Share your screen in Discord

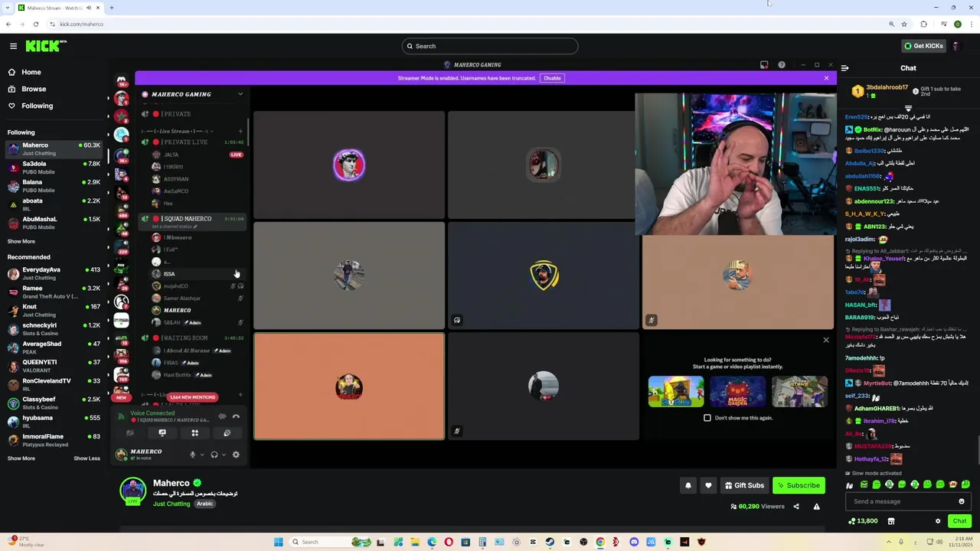coord(162,433)
